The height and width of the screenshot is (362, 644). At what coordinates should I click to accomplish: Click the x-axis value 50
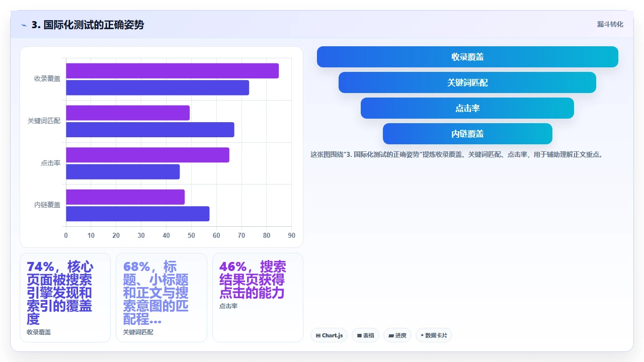pyautogui.click(x=191, y=235)
